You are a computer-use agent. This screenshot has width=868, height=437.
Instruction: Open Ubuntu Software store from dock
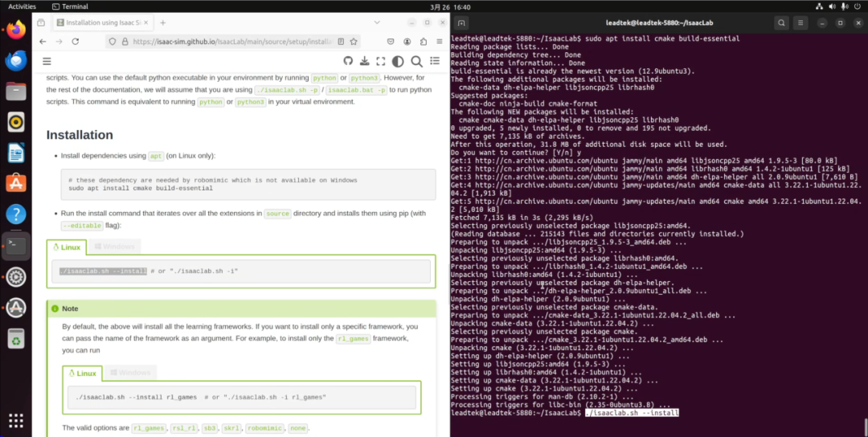click(x=16, y=183)
